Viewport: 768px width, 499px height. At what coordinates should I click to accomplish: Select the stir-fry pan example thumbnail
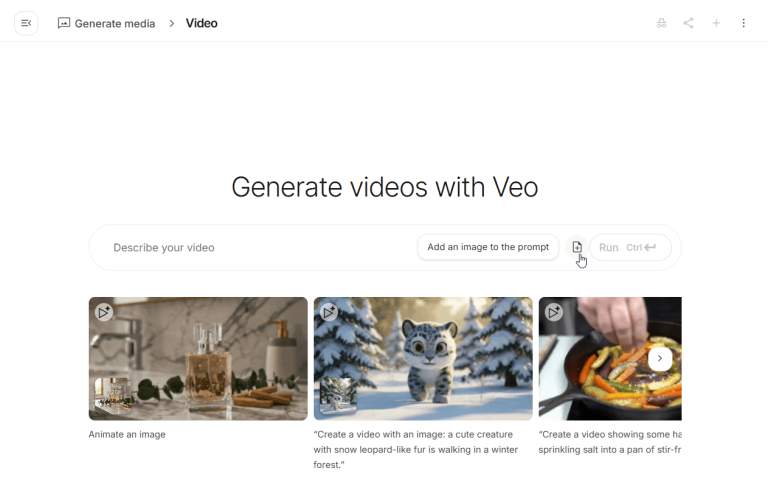pyautogui.click(x=610, y=358)
